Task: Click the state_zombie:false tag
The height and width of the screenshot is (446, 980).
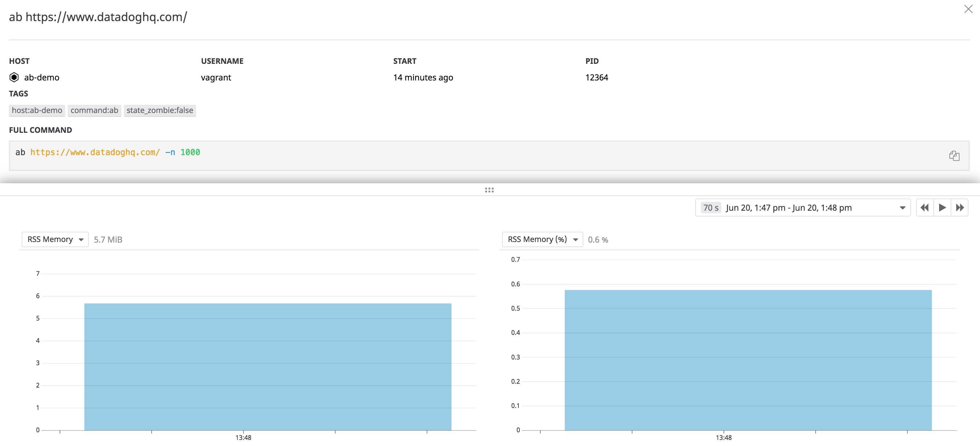Action: pos(160,111)
